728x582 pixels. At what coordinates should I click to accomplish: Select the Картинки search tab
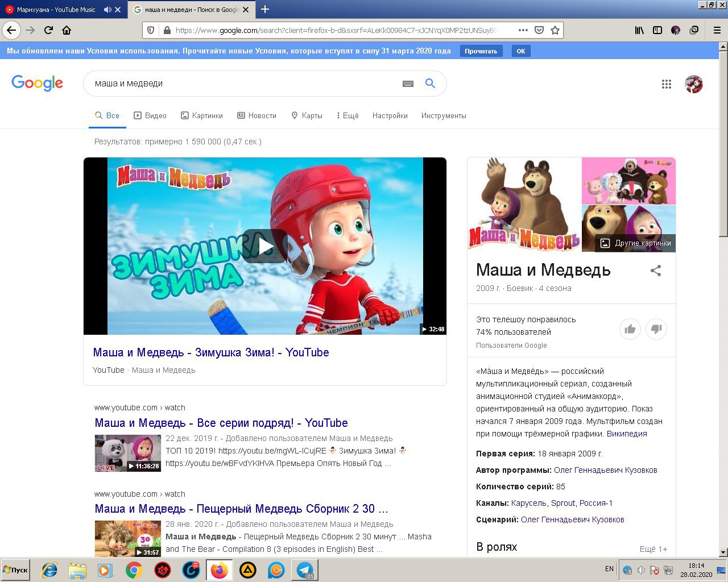tap(202, 115)
